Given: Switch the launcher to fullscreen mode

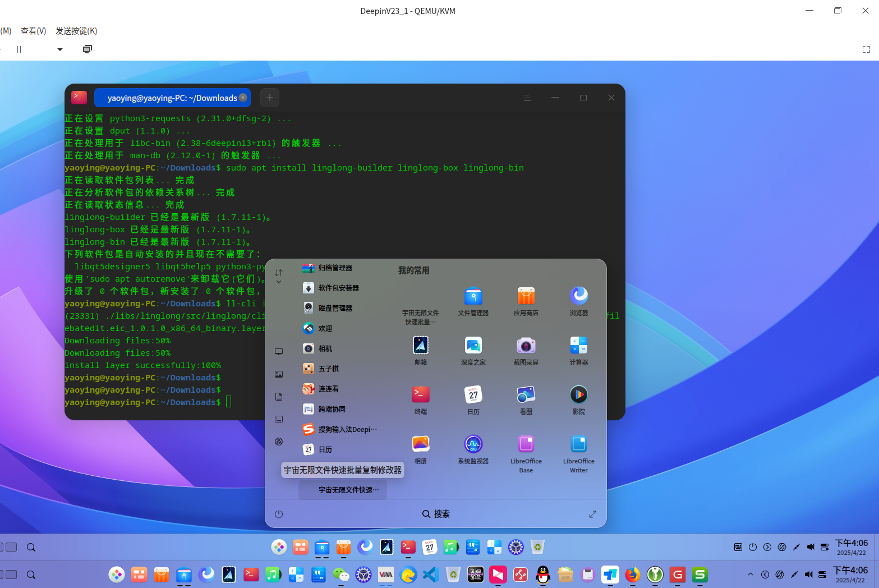Looking at the screenshot, I should 593,514.
